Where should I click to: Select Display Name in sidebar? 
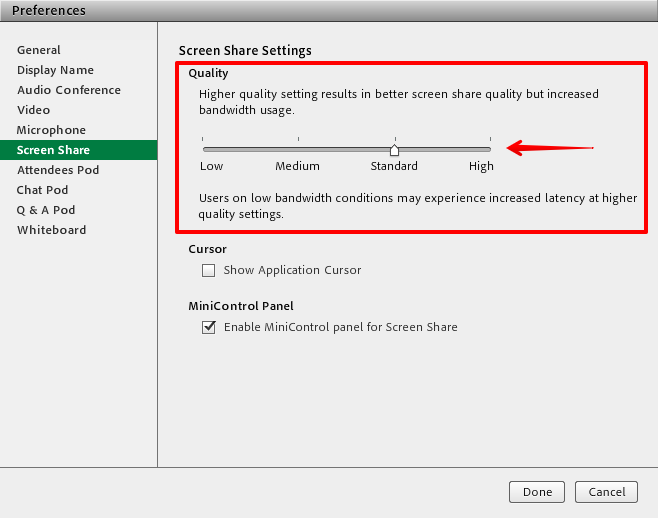55,70
